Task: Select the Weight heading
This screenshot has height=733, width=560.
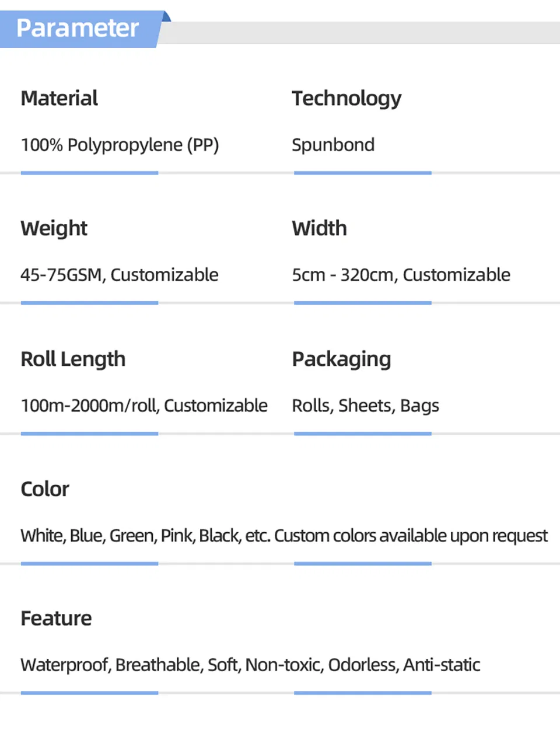Action: click(x=54, y=228)
